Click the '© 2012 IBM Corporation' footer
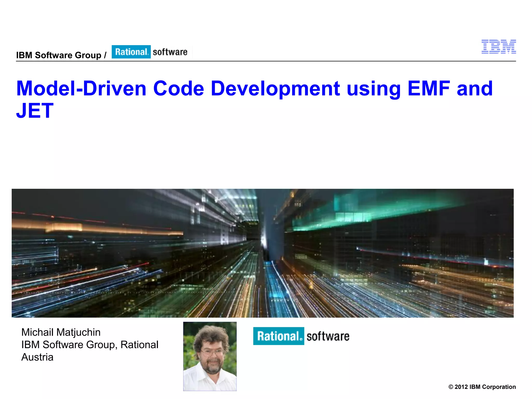532x399 pixels. click(482, 387)
